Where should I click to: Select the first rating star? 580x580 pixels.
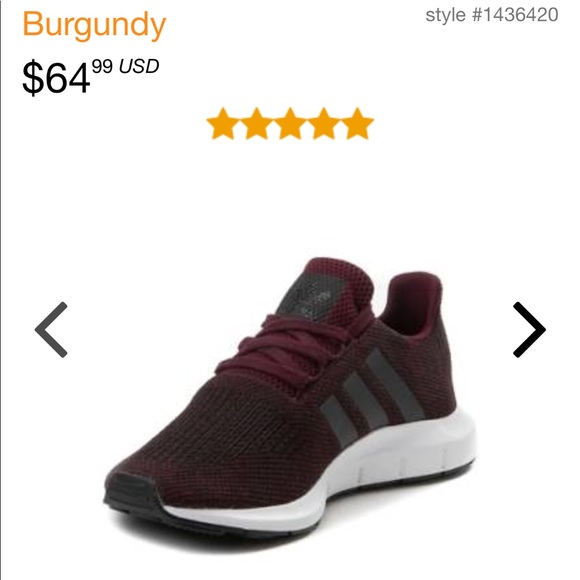[222, 124]
